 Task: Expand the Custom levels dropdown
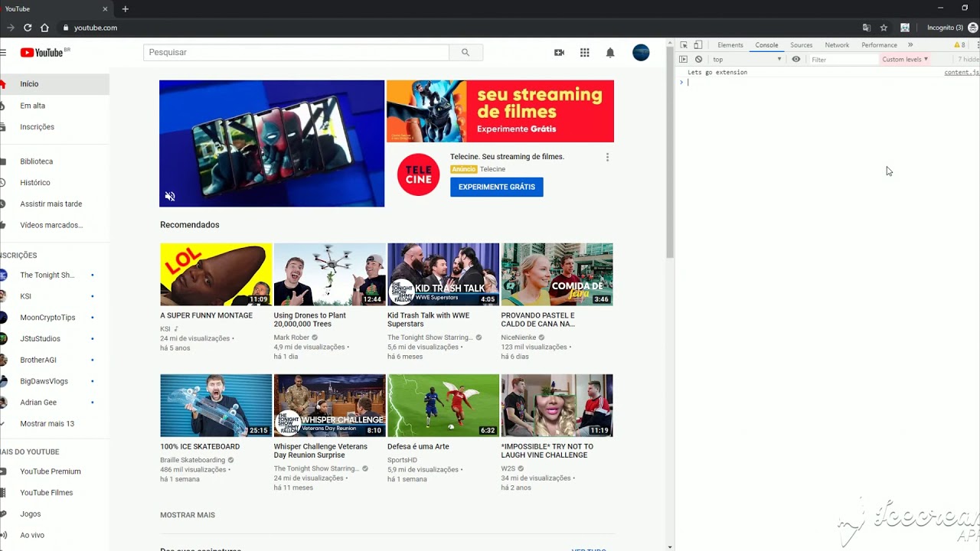coord(904,59)
